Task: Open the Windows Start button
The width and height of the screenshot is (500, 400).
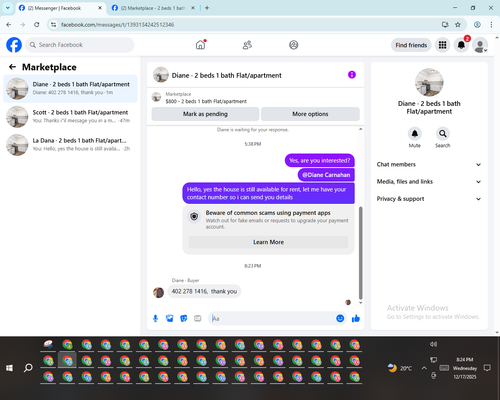Action: tap(9, 368)
